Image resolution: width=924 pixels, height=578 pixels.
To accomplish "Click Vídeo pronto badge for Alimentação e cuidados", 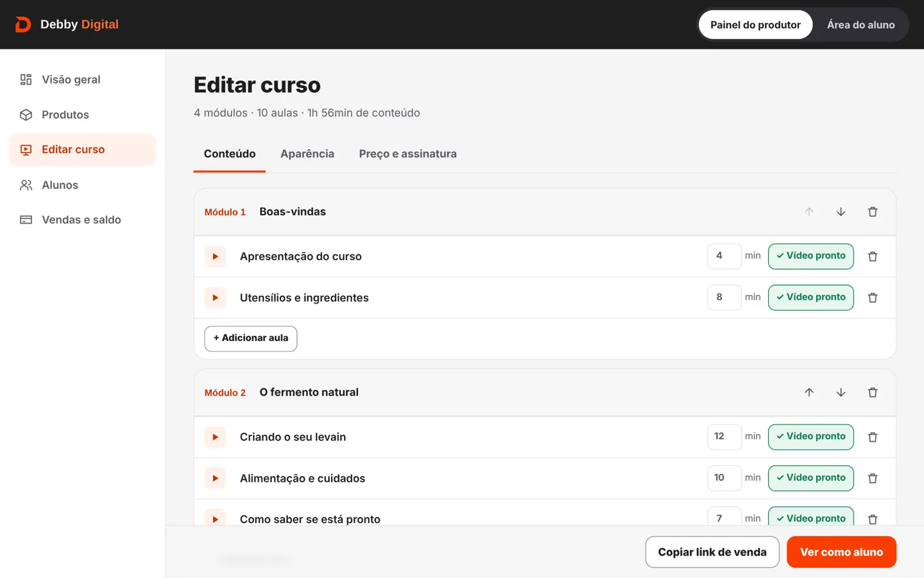I will 811,478.
